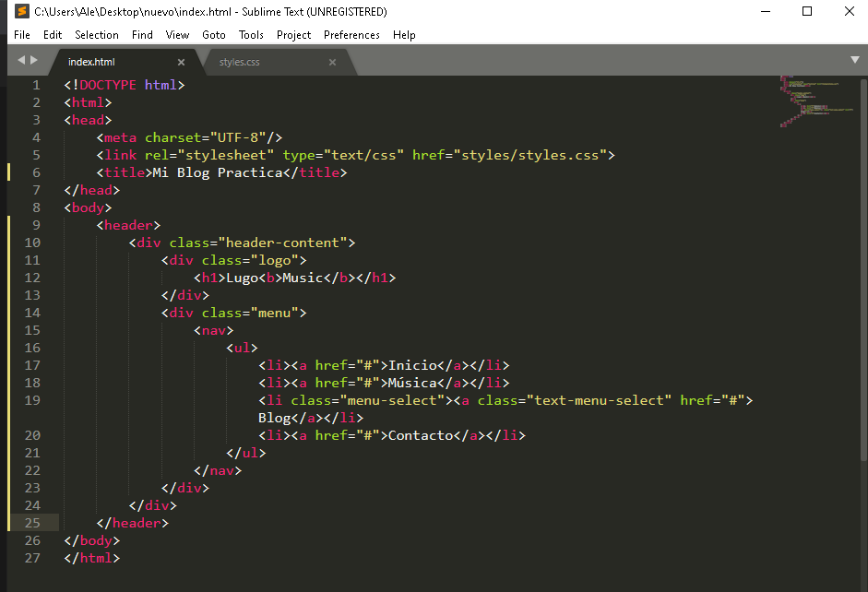Image resolution: width=868 pixels, height=592 pixels.
Task: Click the opening nav tag on line 15
Action: [214, 331]
